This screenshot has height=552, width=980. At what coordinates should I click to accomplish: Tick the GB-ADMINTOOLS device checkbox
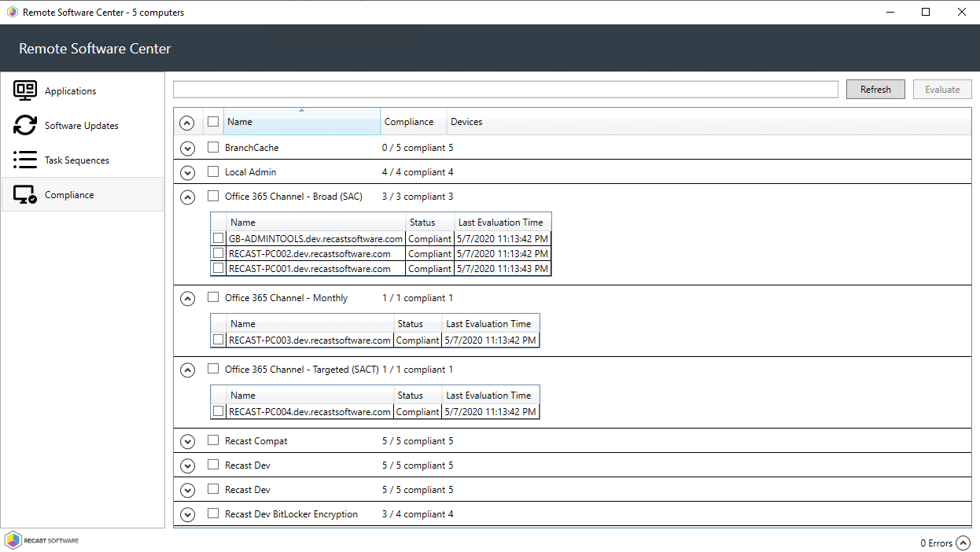218,238
